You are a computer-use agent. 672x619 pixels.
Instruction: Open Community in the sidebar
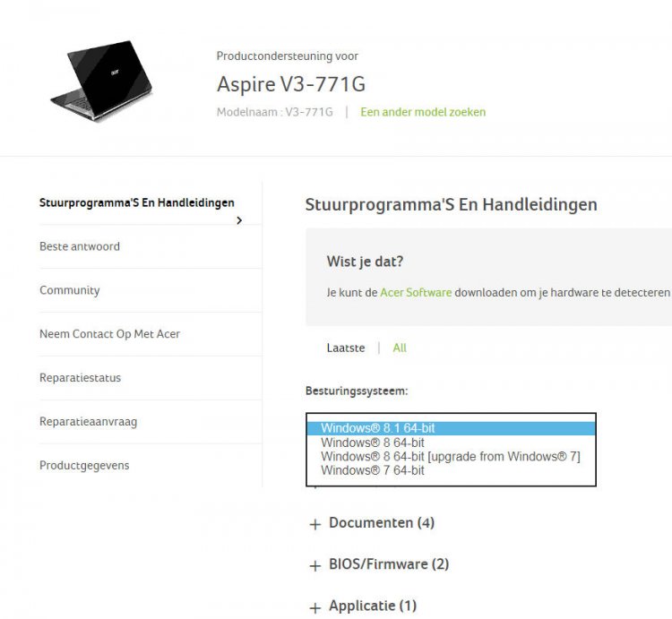(x=69, y=290)
